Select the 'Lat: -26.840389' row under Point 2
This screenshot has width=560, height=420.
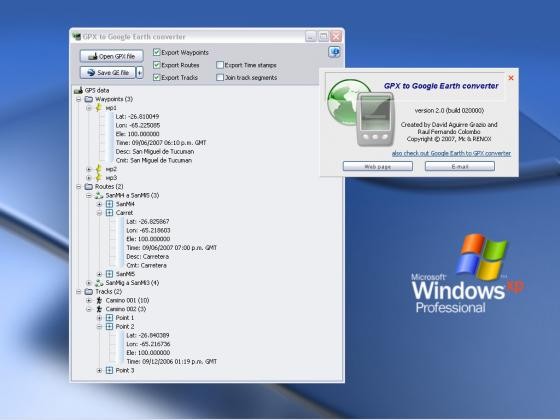pos(148,335)
